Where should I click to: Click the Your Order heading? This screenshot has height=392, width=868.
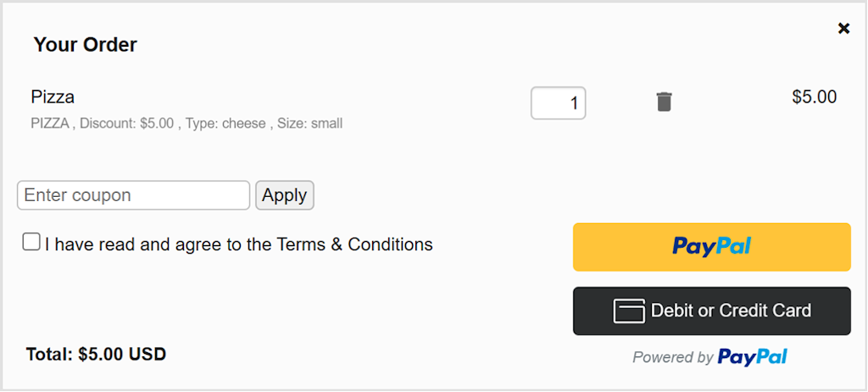pyautogui.click(x=86, y=44)
